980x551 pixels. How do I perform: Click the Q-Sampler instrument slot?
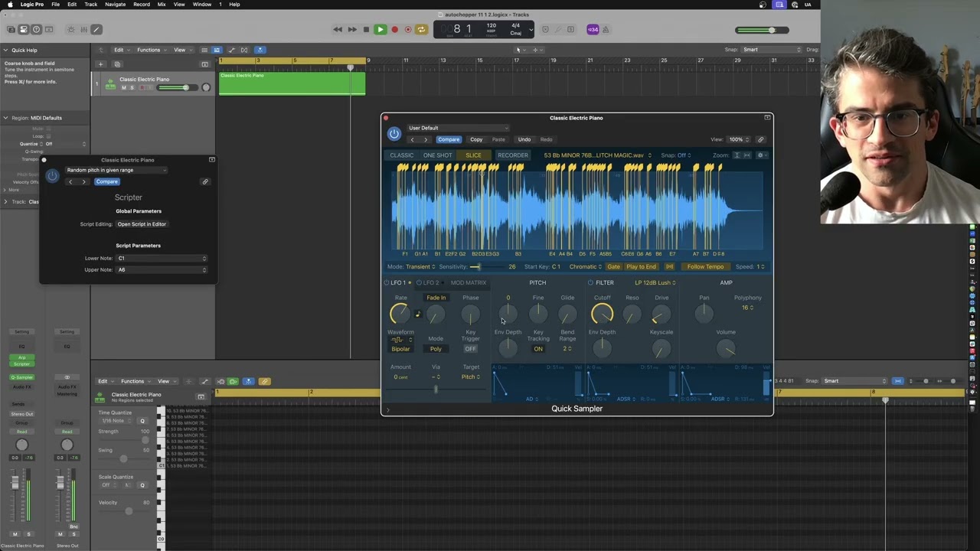click(21, 377)
